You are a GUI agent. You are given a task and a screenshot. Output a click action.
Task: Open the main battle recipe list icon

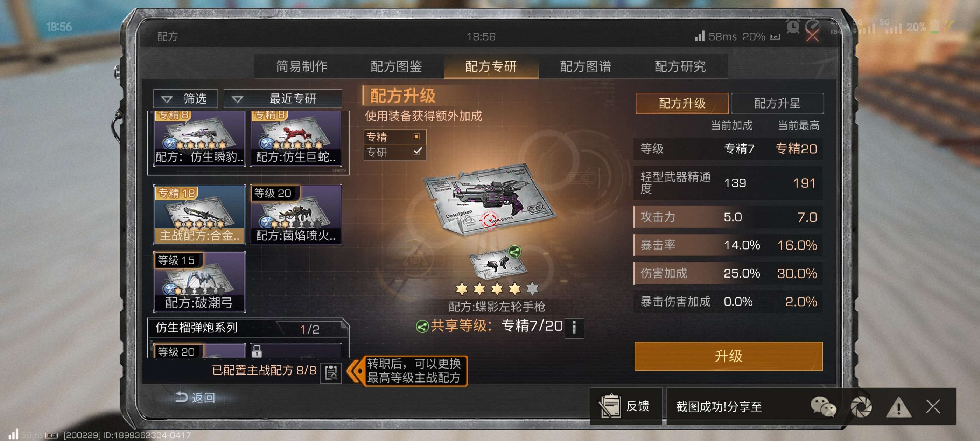point(331,372)
